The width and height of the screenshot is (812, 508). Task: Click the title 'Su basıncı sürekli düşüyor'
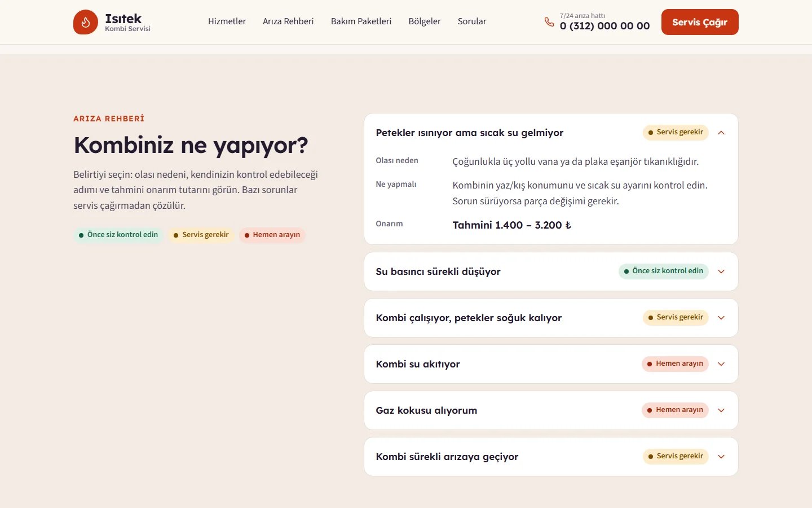[x=438, y=271]
